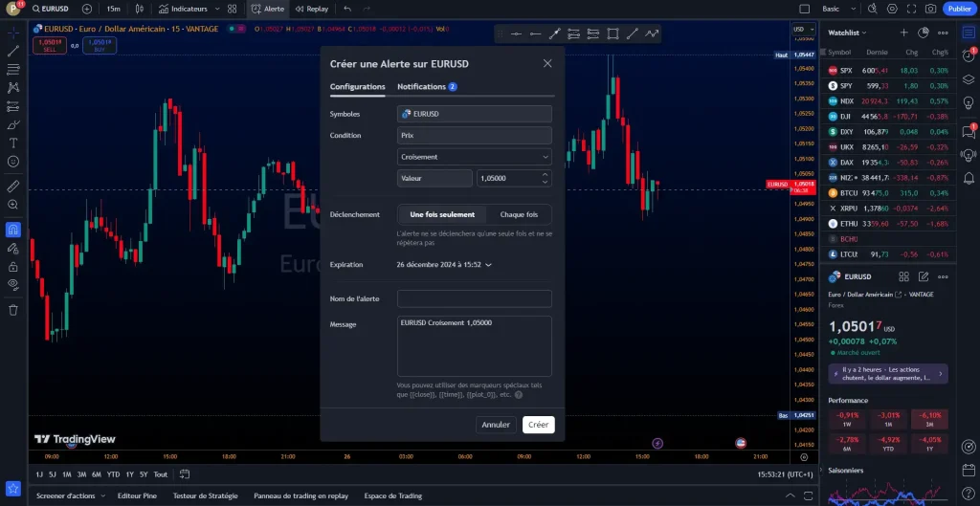This screenshot has width=980, height=506.
Task: Open the help center question icon
Action: pos(969,492)
